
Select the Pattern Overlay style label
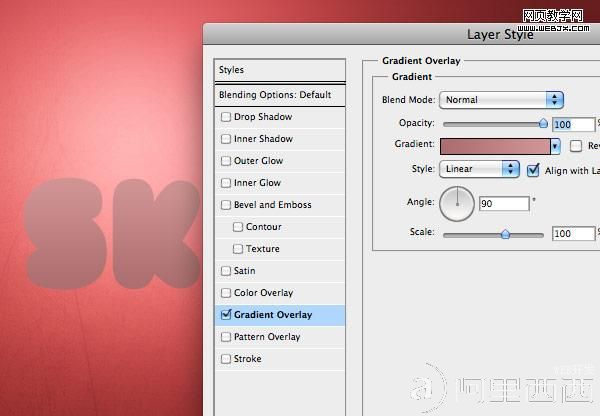tap(267, 337)
